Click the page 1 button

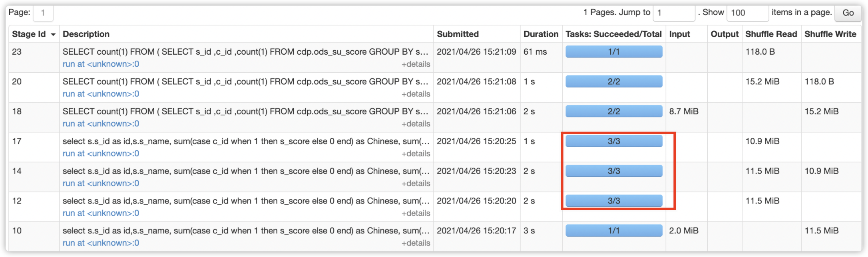[x=43, y=13]
